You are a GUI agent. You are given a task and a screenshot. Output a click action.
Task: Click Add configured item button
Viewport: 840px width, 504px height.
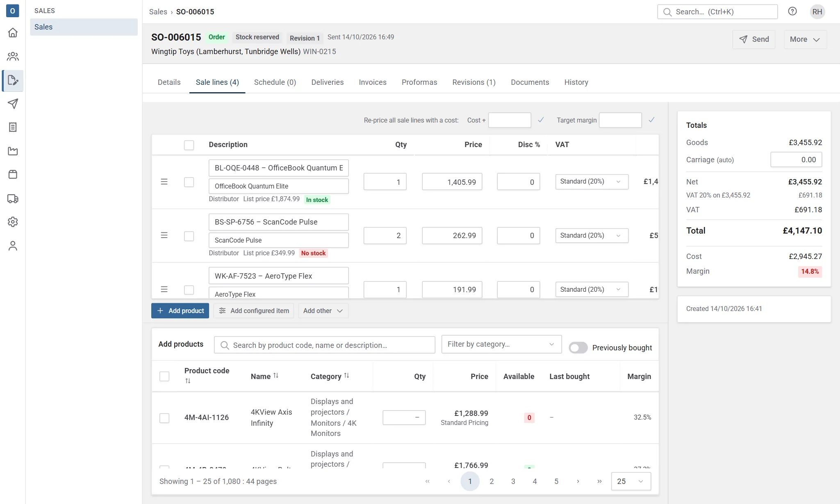click(x=254, y=311)
